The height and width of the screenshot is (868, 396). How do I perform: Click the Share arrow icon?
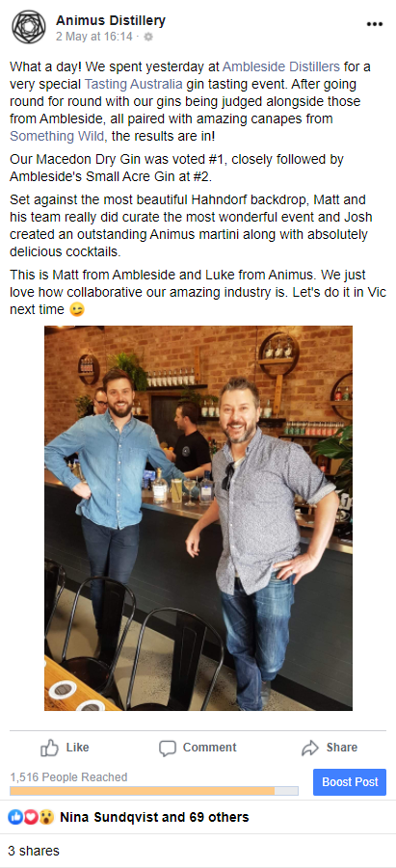[x=309, y=749]
